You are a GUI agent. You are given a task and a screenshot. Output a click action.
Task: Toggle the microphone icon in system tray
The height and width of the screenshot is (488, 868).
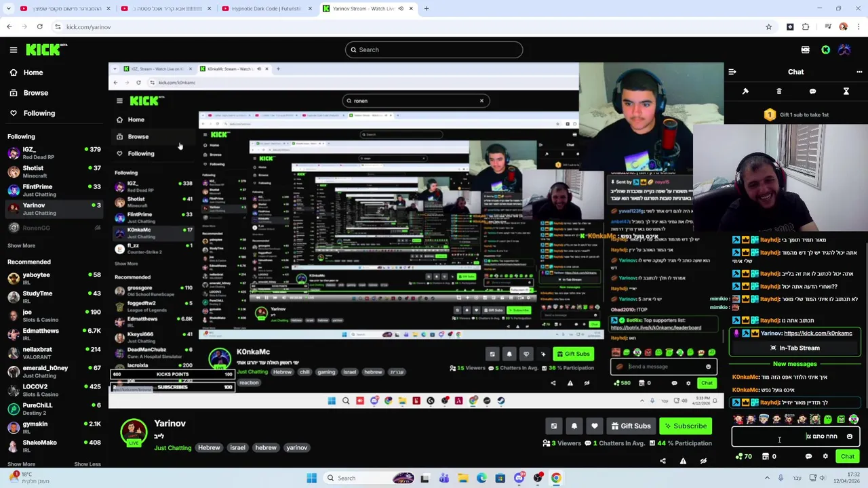pyautogui.click(x=781, y=478)
